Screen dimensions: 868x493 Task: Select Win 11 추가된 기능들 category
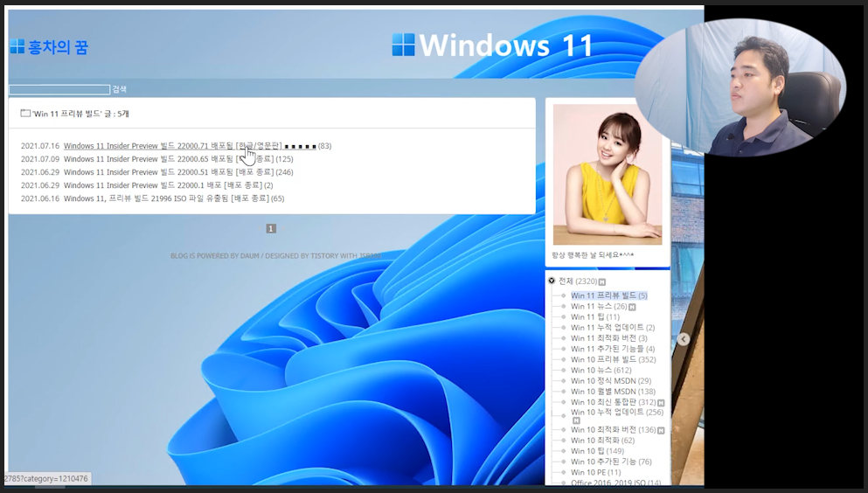(613, 349)
